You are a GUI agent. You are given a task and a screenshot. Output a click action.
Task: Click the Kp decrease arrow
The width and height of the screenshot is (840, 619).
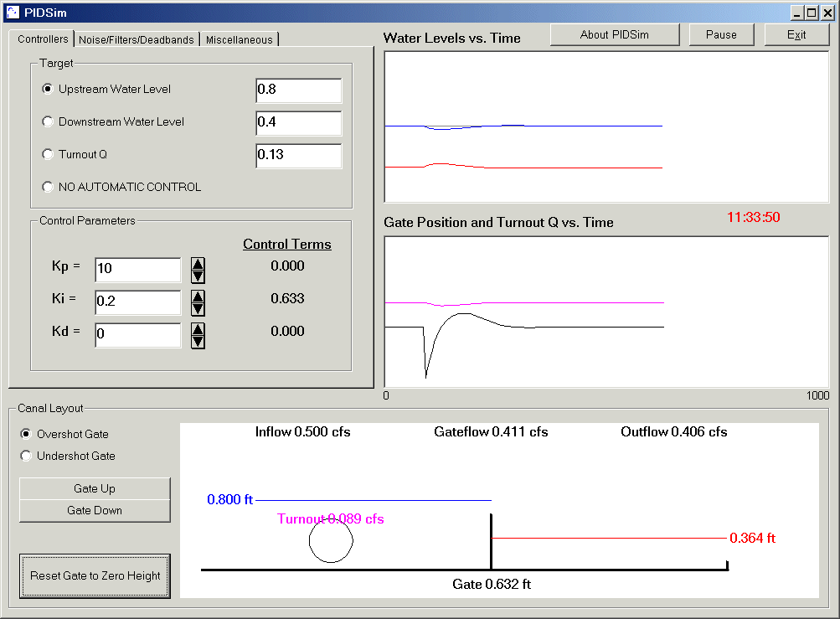198,276
